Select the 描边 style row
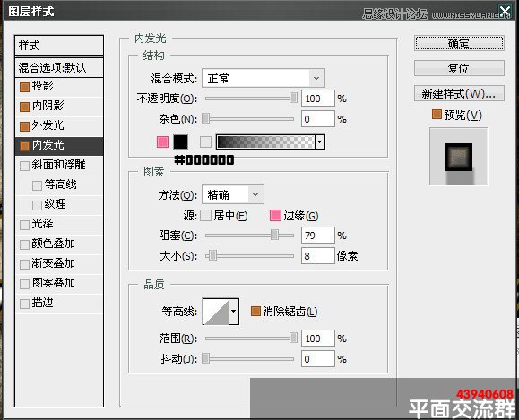Viewport: 519px width, 420px height. pos(59,304)
